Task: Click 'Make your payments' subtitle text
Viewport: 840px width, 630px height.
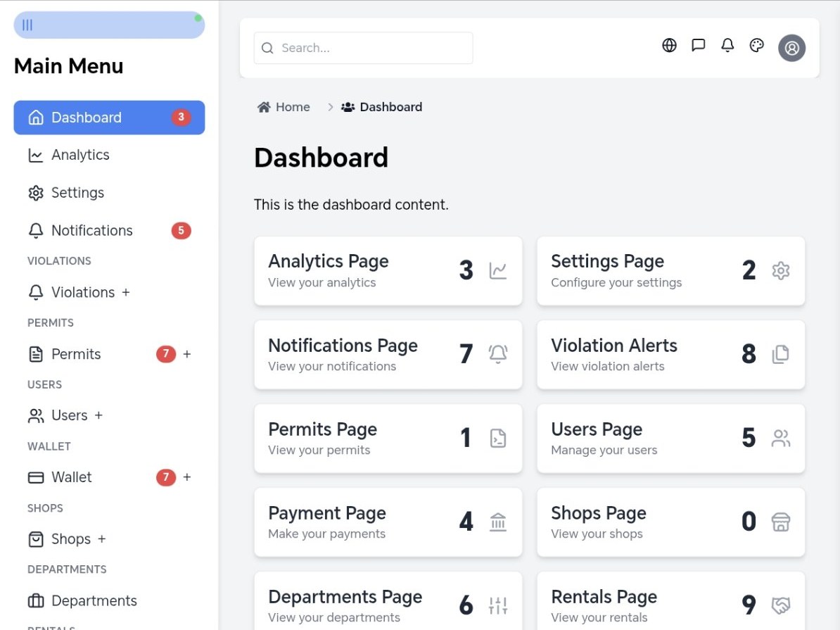Action: (x=327, y=534)
